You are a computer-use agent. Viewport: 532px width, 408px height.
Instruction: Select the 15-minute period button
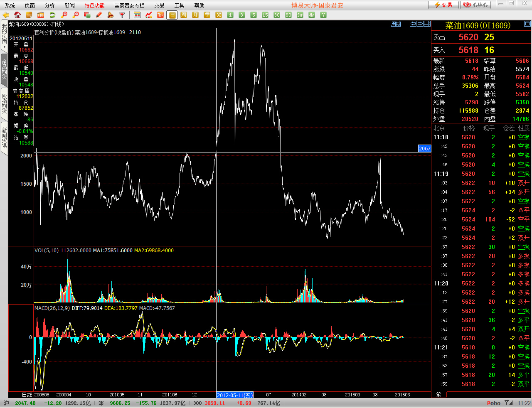coord(265,15)
